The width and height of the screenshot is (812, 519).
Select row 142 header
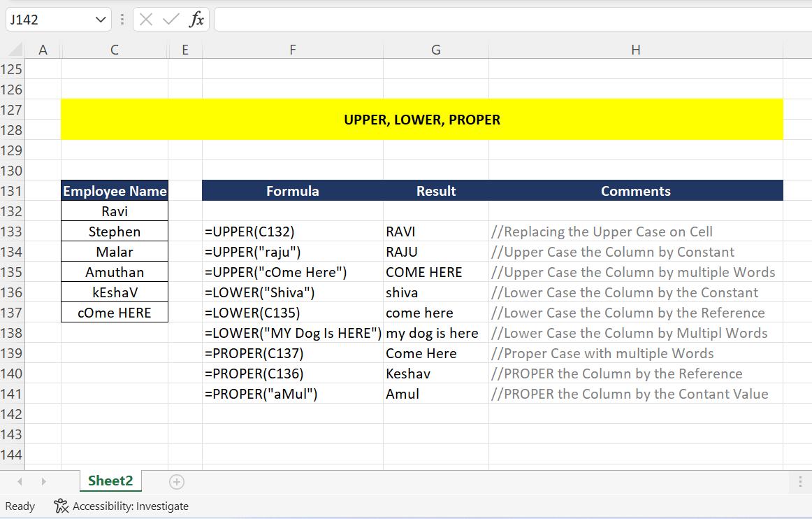[x=12, y=414]
